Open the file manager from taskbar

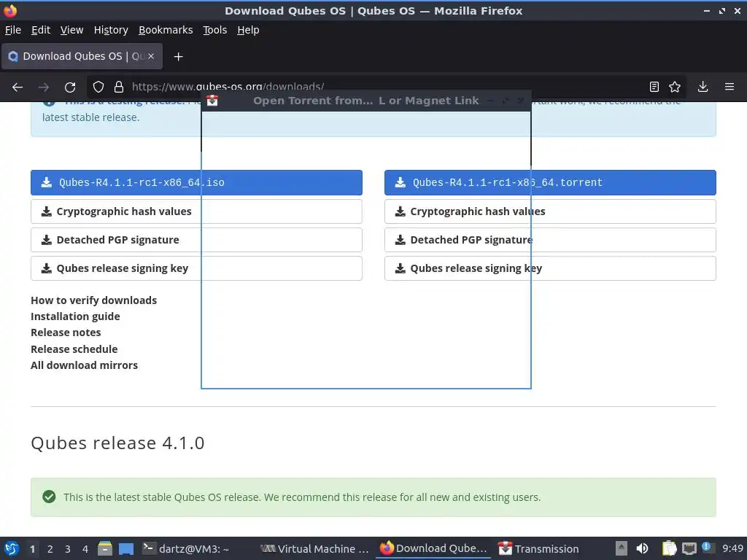point(105,548)
